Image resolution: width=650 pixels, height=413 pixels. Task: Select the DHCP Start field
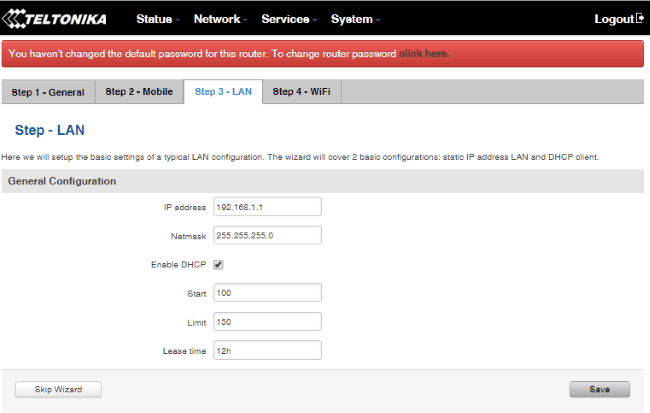pyautogui.click(x=267, y=293)
